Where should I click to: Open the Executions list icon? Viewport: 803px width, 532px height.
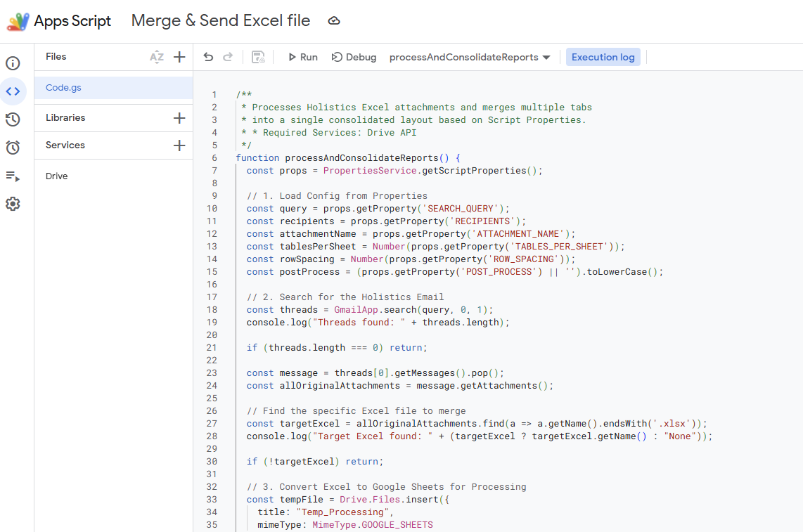click(13, 176)
